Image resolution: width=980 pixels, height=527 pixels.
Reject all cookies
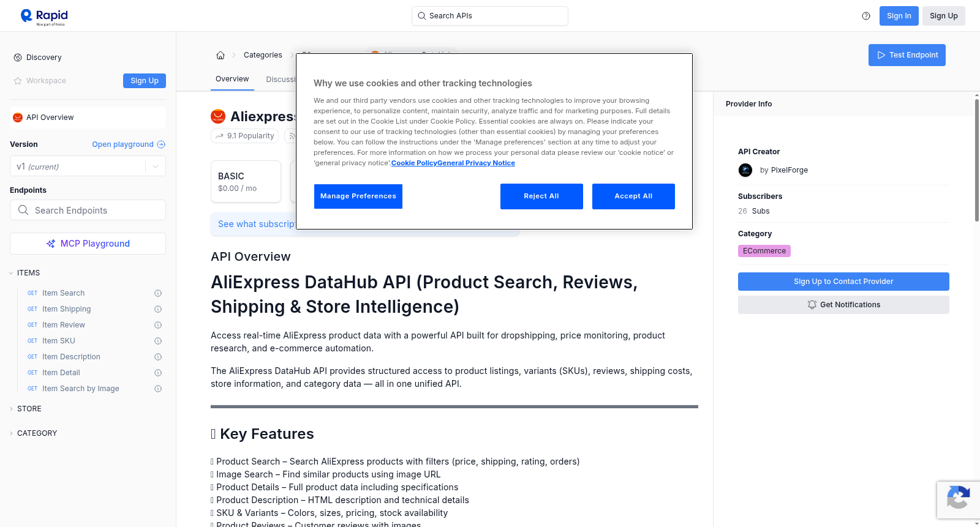541,196
